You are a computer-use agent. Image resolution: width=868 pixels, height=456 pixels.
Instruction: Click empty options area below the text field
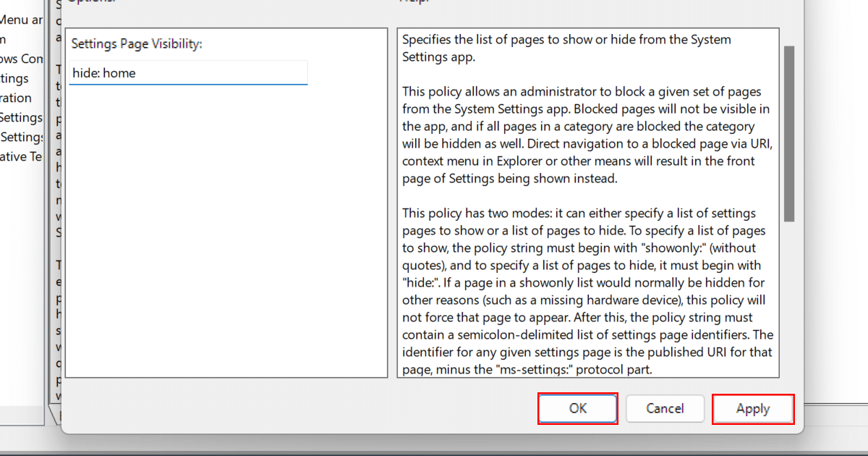[226, 232]
